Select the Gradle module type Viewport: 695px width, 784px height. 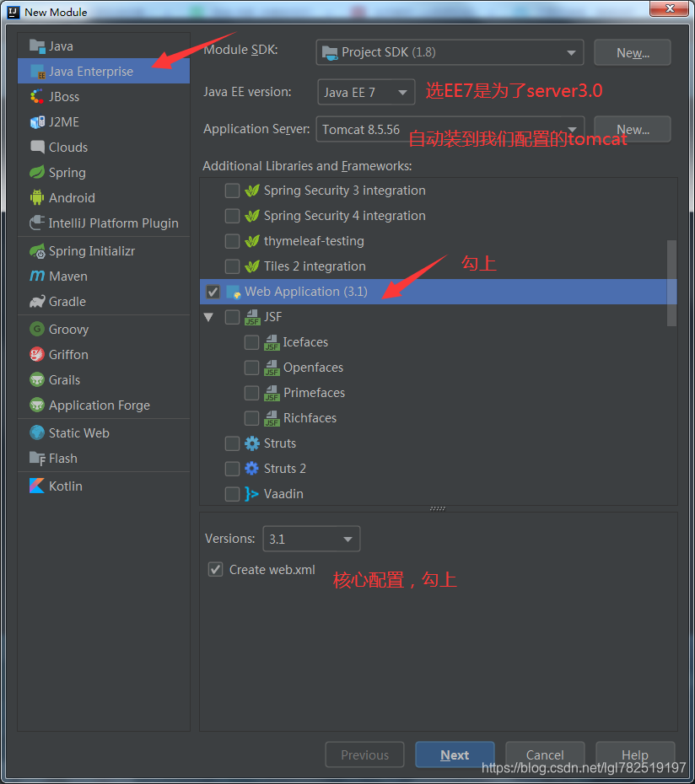pyautogui.click(x=104, y=302)
